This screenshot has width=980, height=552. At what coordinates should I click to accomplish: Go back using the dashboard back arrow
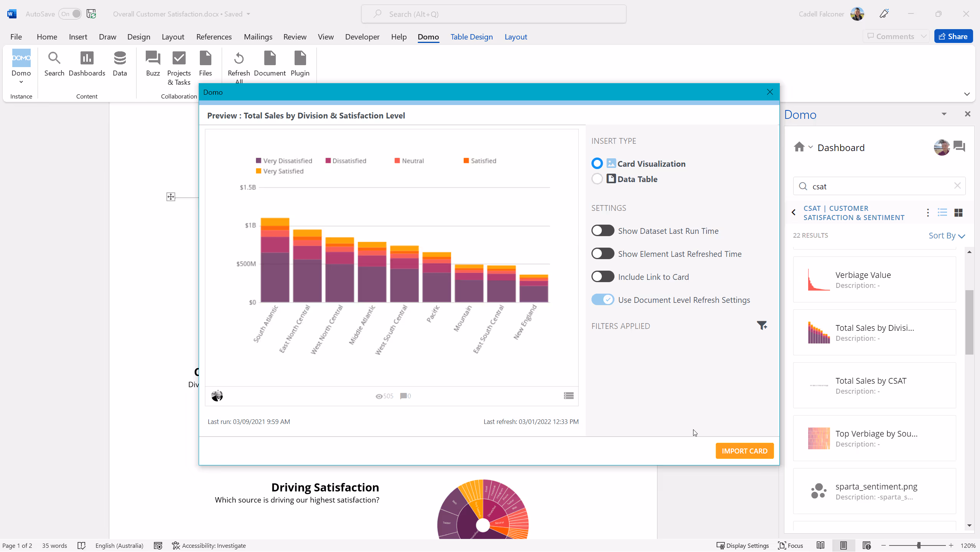794,212
